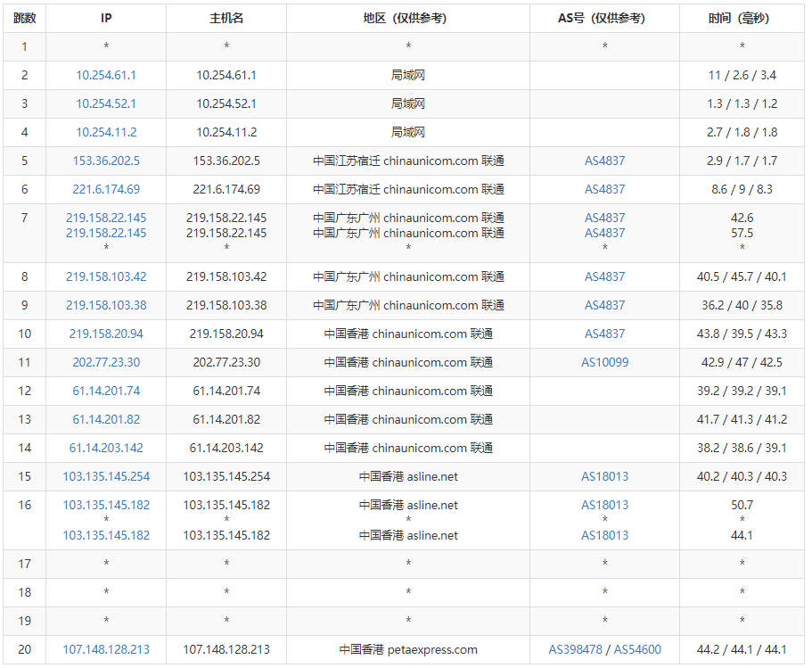Click the 跳数 column header
The height and width of the screenshot is (668, 812).
(x=25, y=19)
